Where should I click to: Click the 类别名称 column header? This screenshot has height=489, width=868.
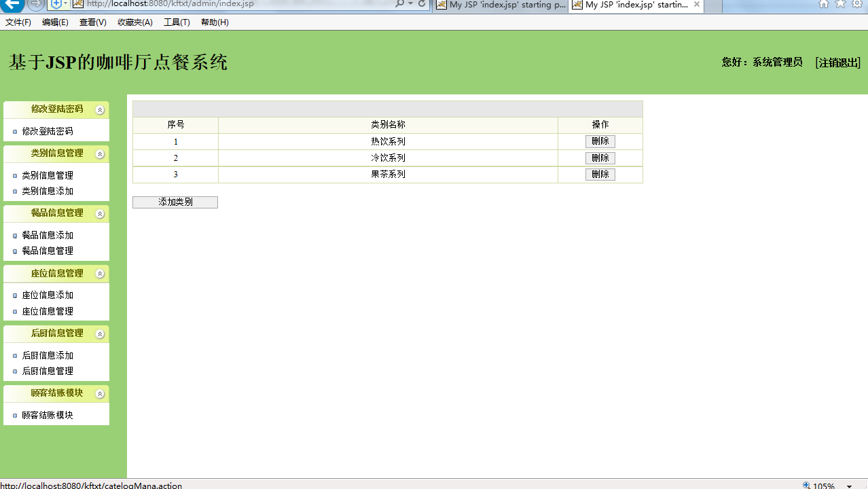(388, 125)
